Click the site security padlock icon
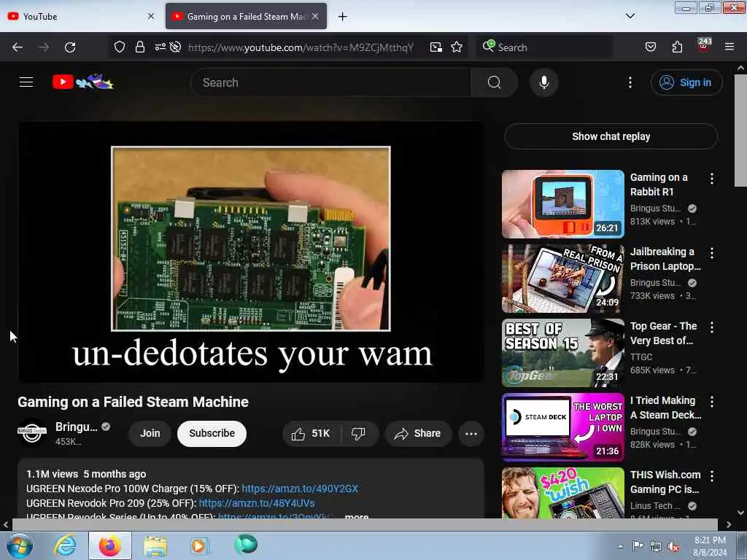Viewport: 747px width, 560px height. point(139,47)
